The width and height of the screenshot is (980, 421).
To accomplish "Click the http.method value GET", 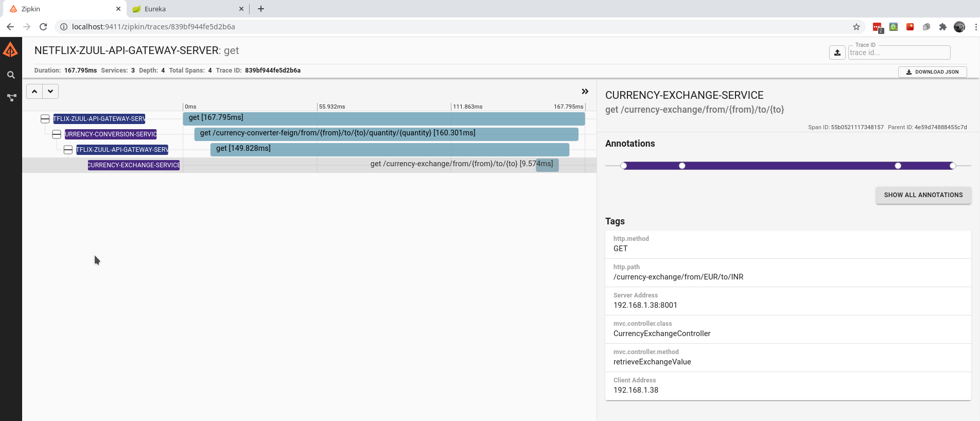I will tap(620, 249).
